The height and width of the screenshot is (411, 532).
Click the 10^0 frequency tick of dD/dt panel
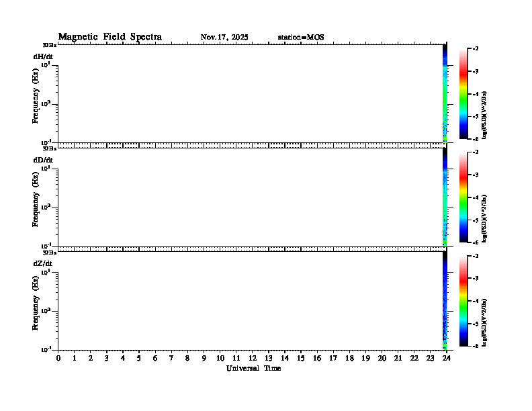pos(46,207)
